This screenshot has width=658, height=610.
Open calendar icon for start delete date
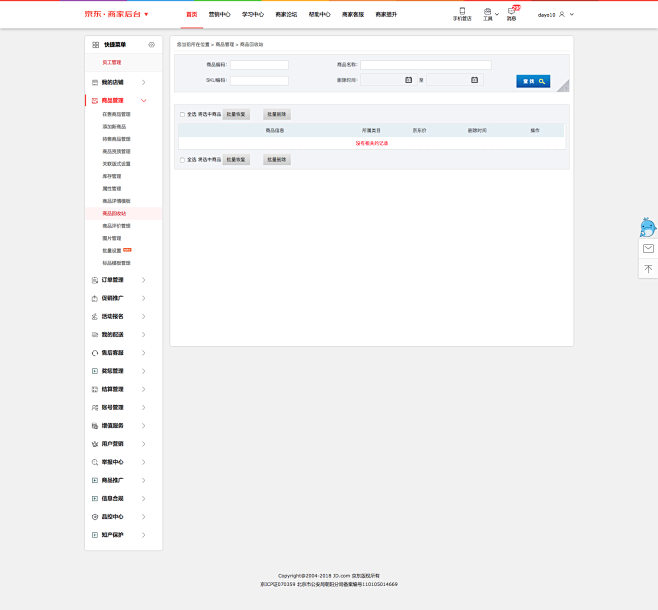(408, 80)
